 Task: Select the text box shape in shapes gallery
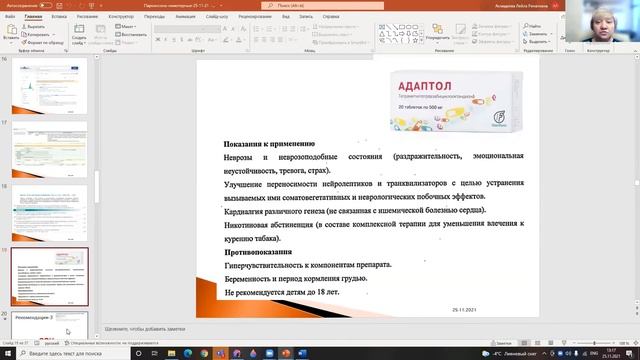[x=382, y=27]
